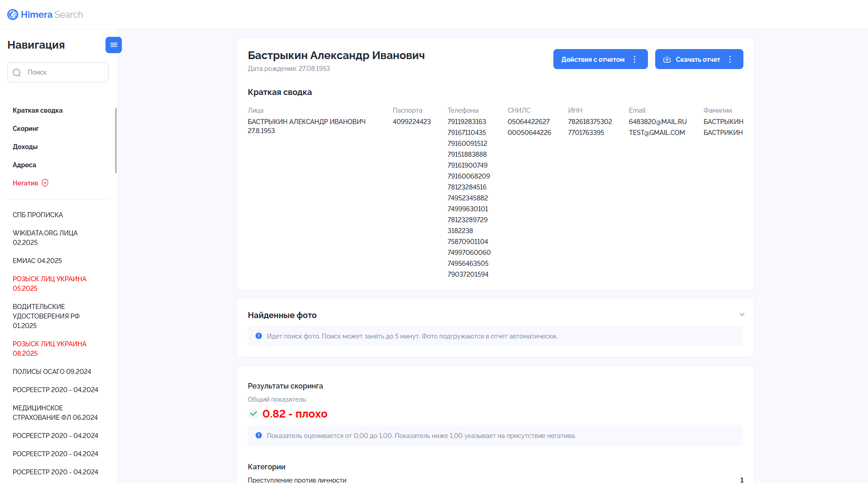Open the three-dot menu on Действия с отчетом

635,60
